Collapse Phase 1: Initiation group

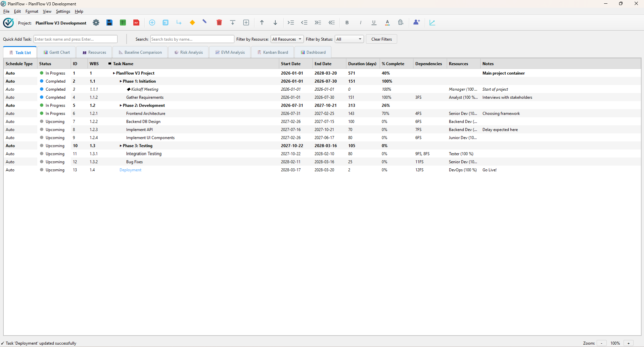coord(121,81)
